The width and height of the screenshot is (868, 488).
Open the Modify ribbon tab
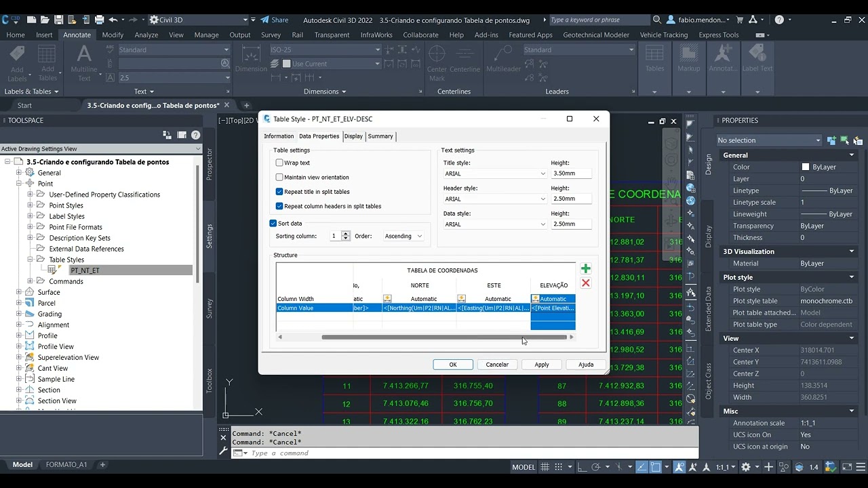click(x=113, y=35)
